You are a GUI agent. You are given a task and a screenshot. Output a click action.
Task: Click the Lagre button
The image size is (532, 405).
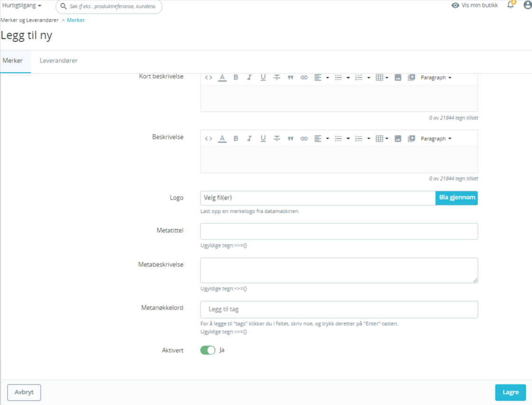(510, 393)
